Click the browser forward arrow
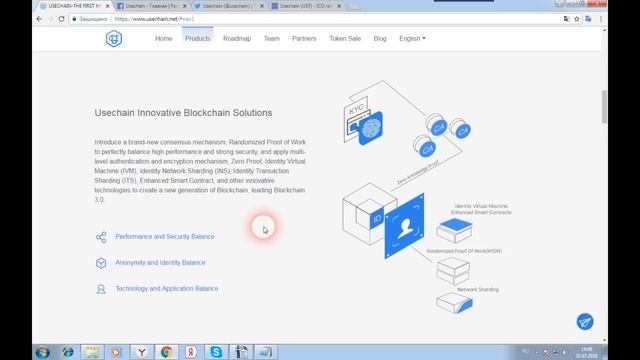 50,19
